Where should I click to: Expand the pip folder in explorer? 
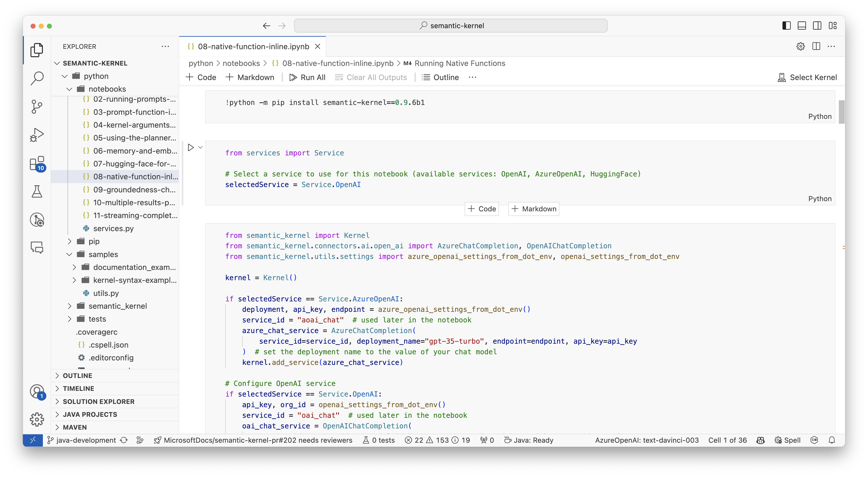[x=94, y=241]
